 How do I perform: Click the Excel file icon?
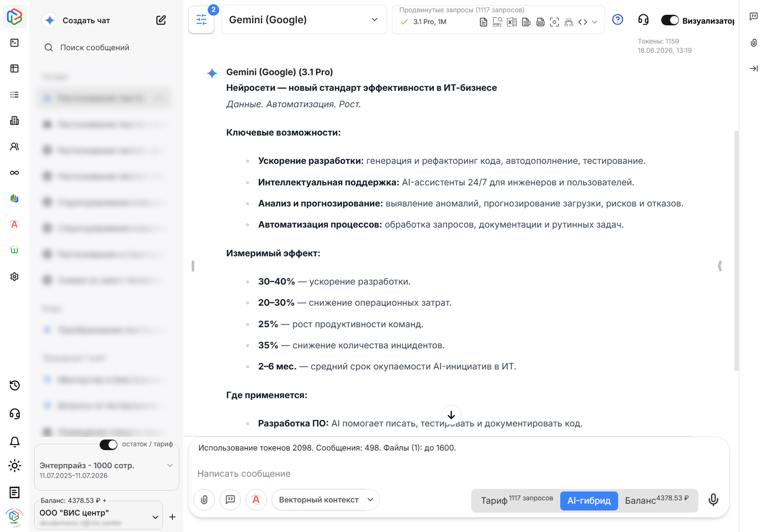[512, 22]
